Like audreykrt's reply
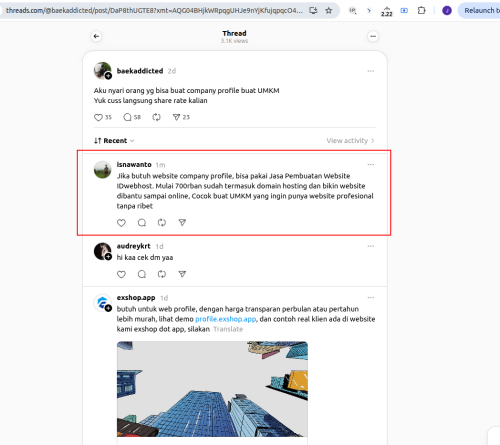Viewport: 500px width, 445px height. [x=121, y=274]
